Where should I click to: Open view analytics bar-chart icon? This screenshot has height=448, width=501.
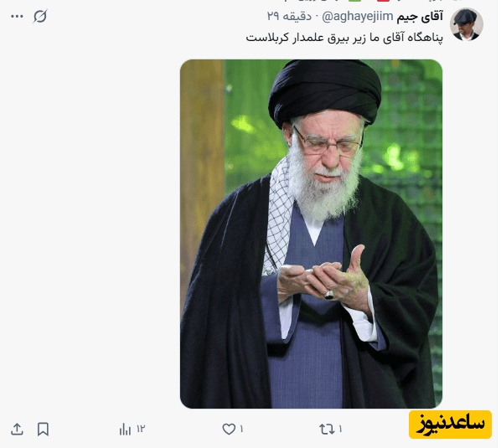click(125, 430)
